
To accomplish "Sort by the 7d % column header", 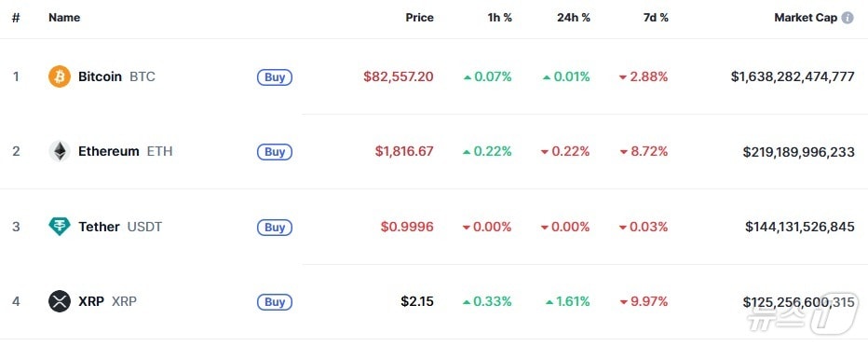I will [656, 18].
